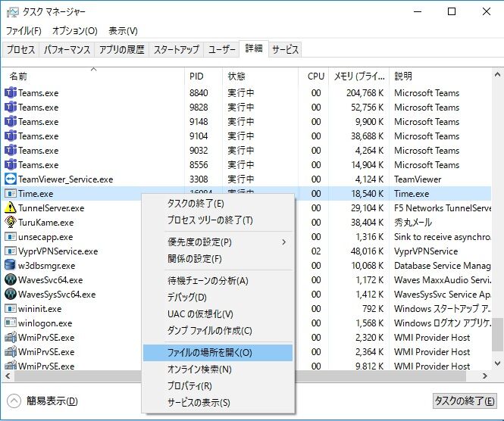Screen dimensions: 504x421
Task: Choose タスクの終了(E) in context menu
Action: [x=218, y=204]
